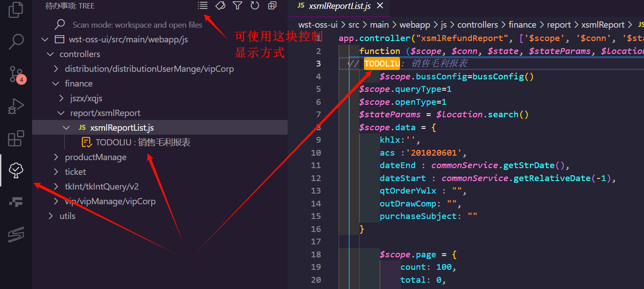The image size is (644, 289).
Task: Click webapp in the breadcrumb
Action: click(414, 25)
